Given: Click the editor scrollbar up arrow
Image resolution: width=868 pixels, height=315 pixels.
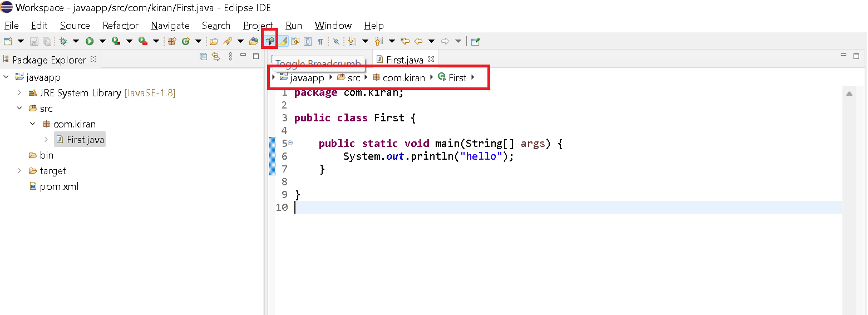Looking at the screenshot, I should point(849,94).
